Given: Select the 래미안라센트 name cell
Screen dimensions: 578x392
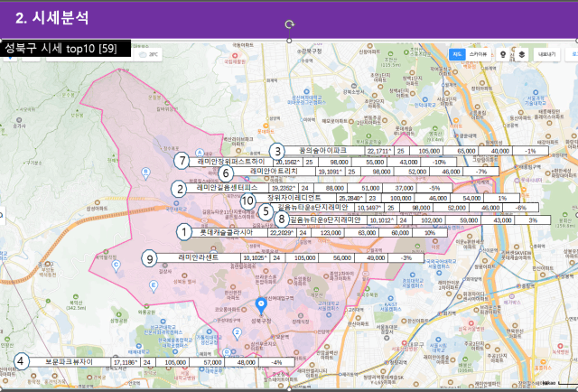Looking at the screenshot, I should click(x=199, y=257).
